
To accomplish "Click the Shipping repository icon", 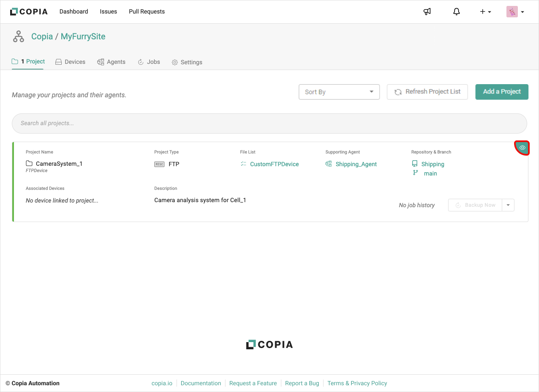I will click(415, 164).
